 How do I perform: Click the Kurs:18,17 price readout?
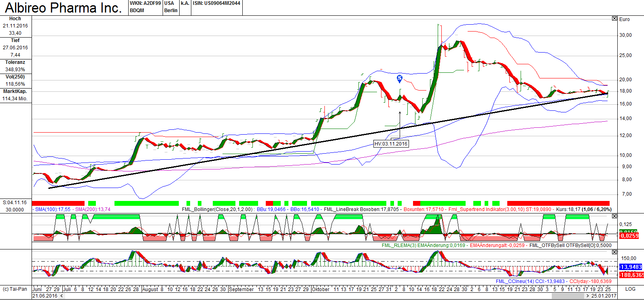(568, 209)
